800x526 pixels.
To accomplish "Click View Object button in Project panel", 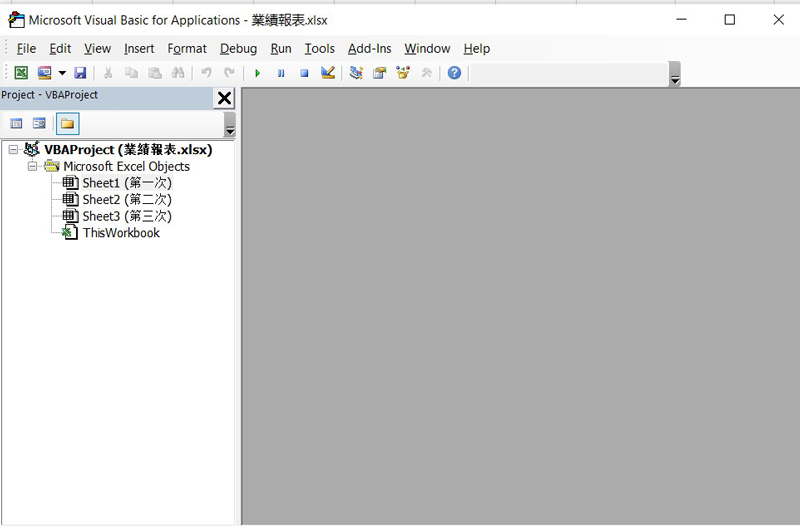I will coord(39,124).
